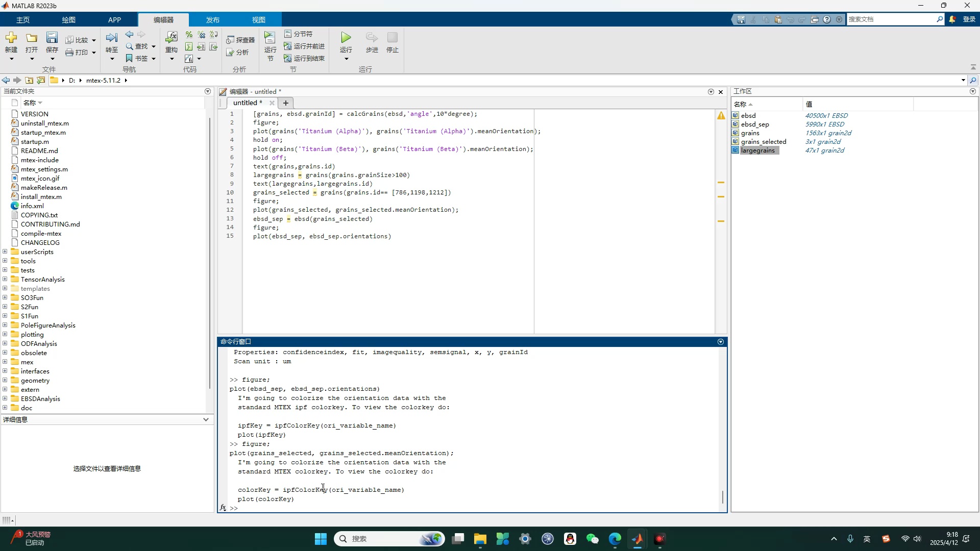Image resolution: width=980 pixels, height=551 pixels.
Task: Click the Stop (停止) icon
Action: pos(392,38)
